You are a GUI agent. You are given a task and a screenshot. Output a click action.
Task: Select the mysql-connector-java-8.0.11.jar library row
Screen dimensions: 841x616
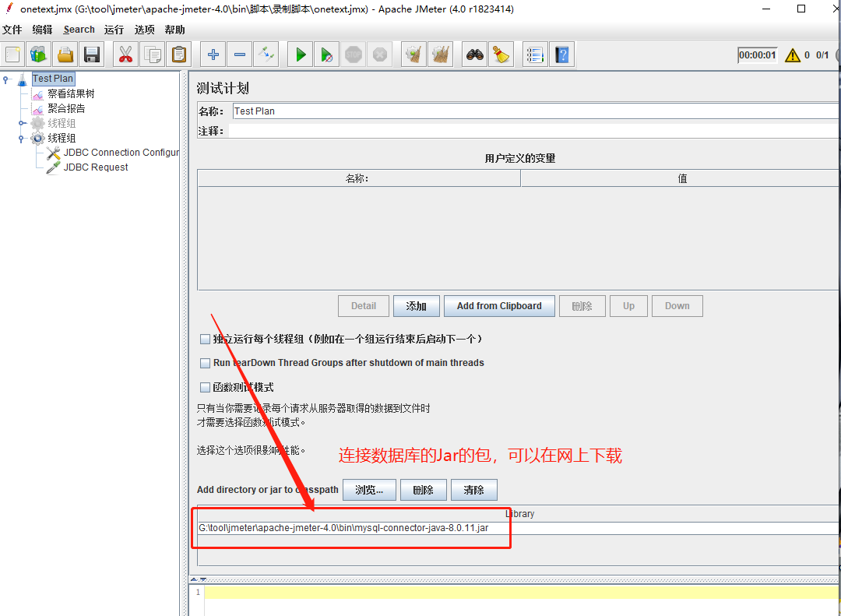(x=518, y=528)
